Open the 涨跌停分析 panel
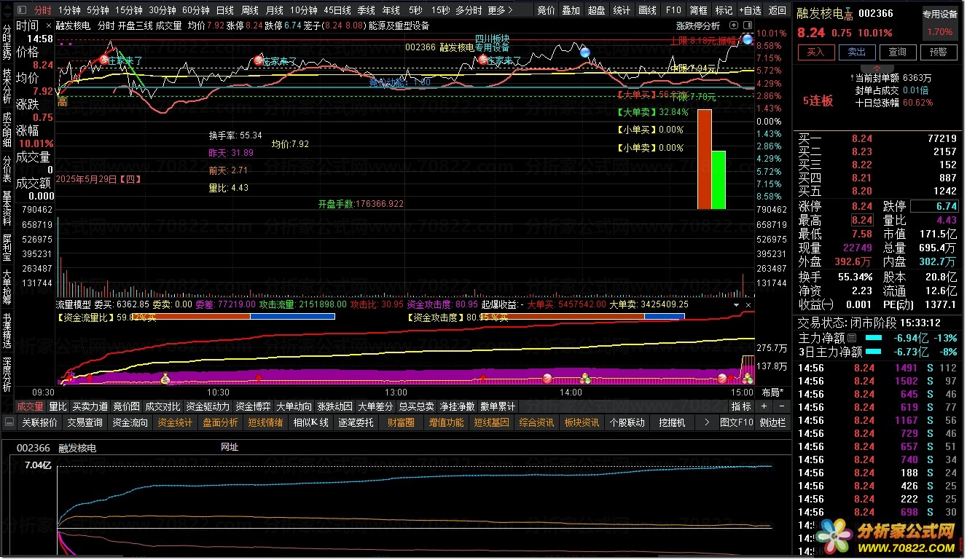 click(x=698, y=25)
